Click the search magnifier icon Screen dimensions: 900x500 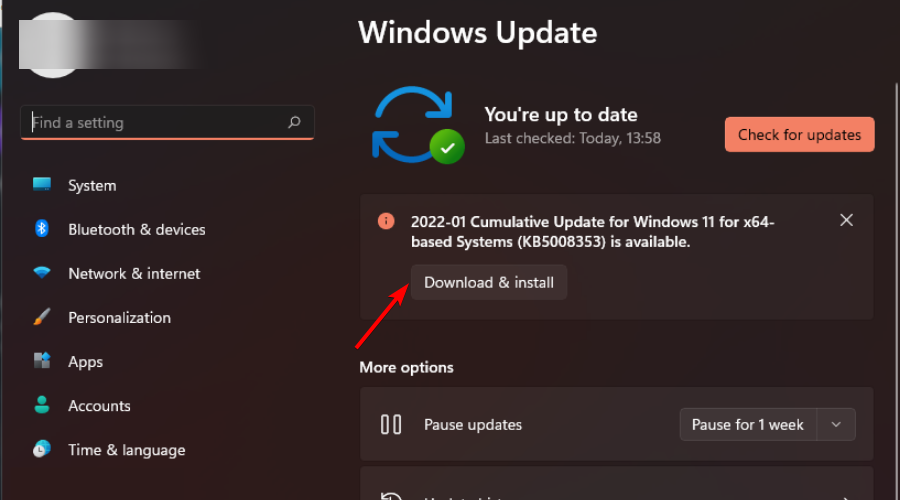[294, 123]
